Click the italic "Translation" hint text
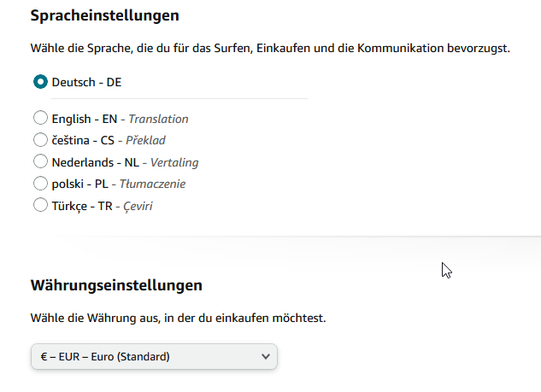Viewport: 541px width, 392px height. click(x=158, y=119)
